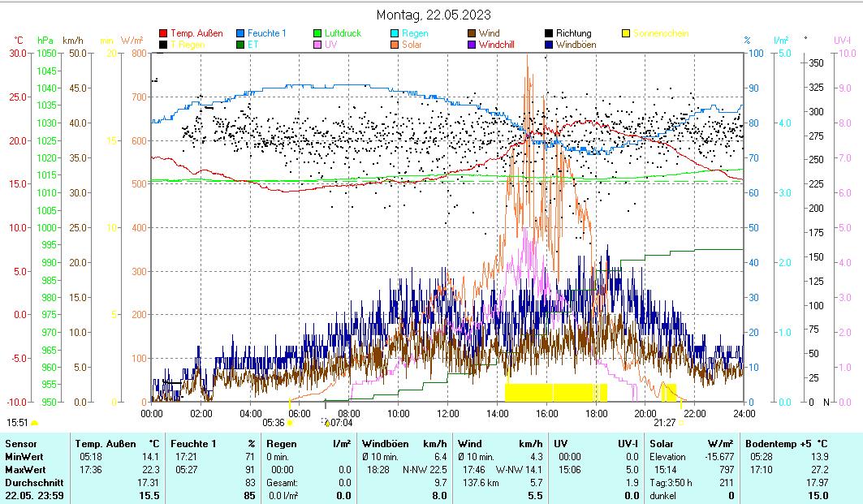Viewport: 863px width, 504px height.
Task: Click the sunset marker at 21:27
Action: tap(665, 422)
